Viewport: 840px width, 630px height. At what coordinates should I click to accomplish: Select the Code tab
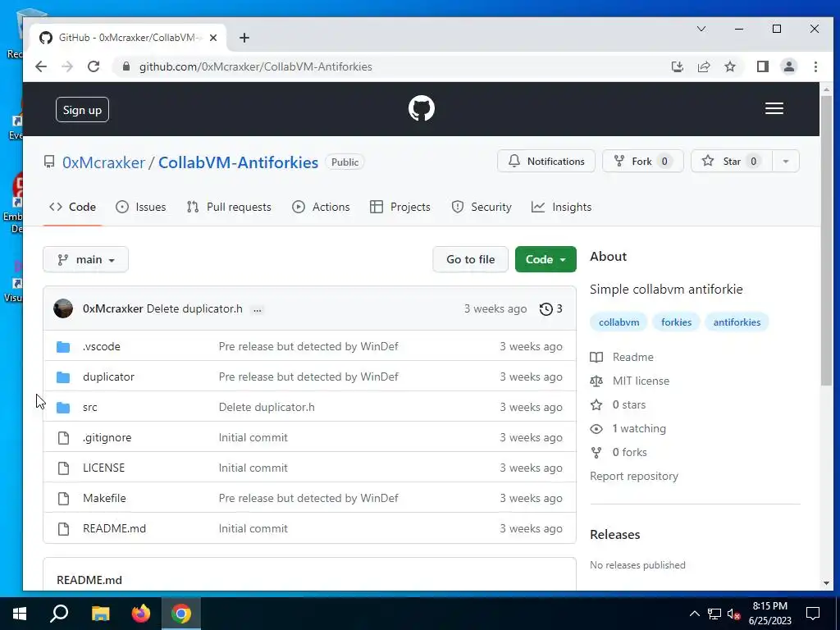72,207
